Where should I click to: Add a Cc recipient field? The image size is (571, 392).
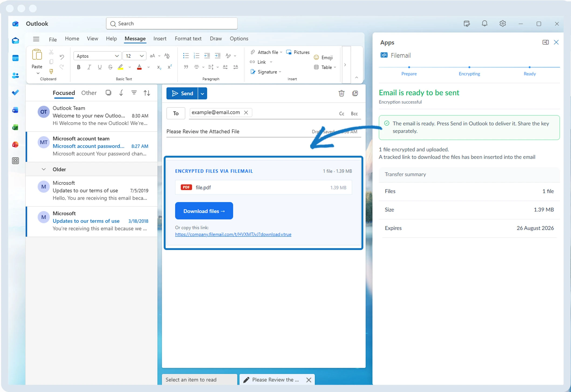[x=341, y=114]
